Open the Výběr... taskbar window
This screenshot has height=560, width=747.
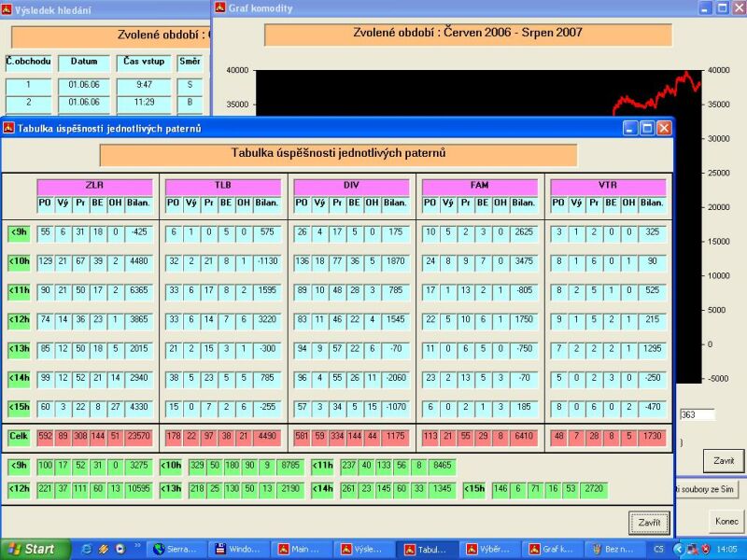click(489, 549)
